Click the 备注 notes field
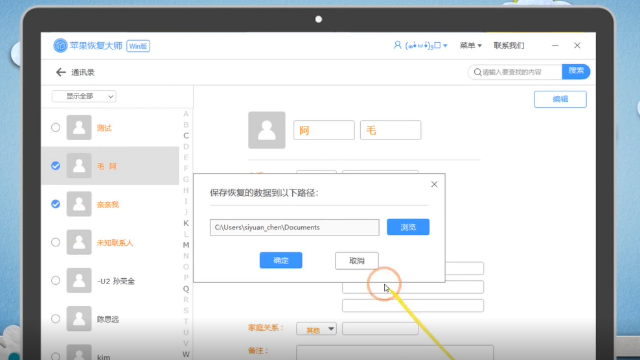This screenshot has width=640, height=360. 395,352
